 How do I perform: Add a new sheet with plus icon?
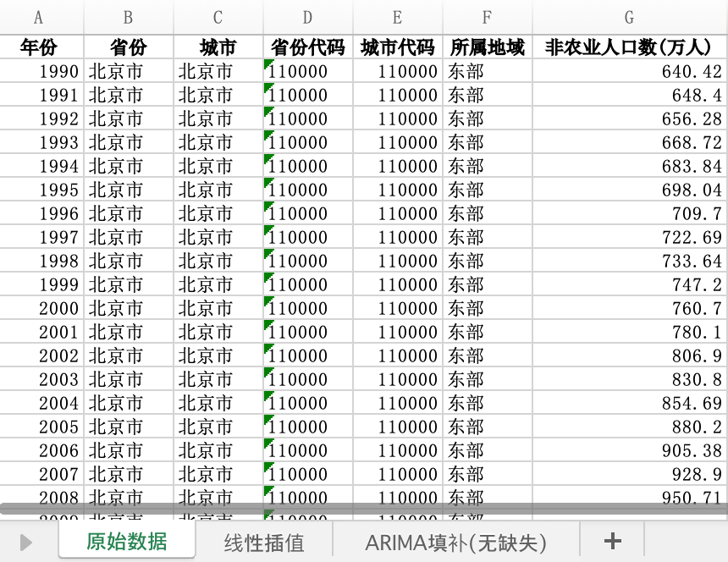tap(612, 541)
